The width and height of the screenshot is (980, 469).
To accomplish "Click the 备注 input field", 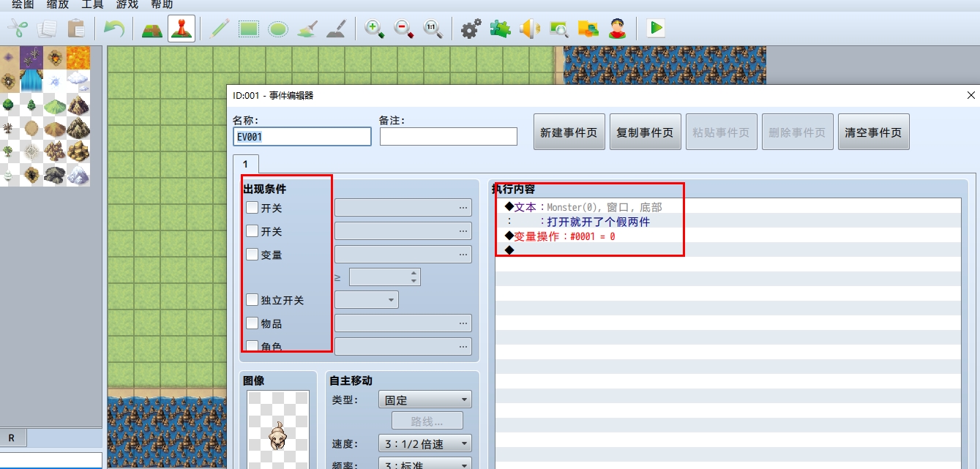I will tap(449, 136).
